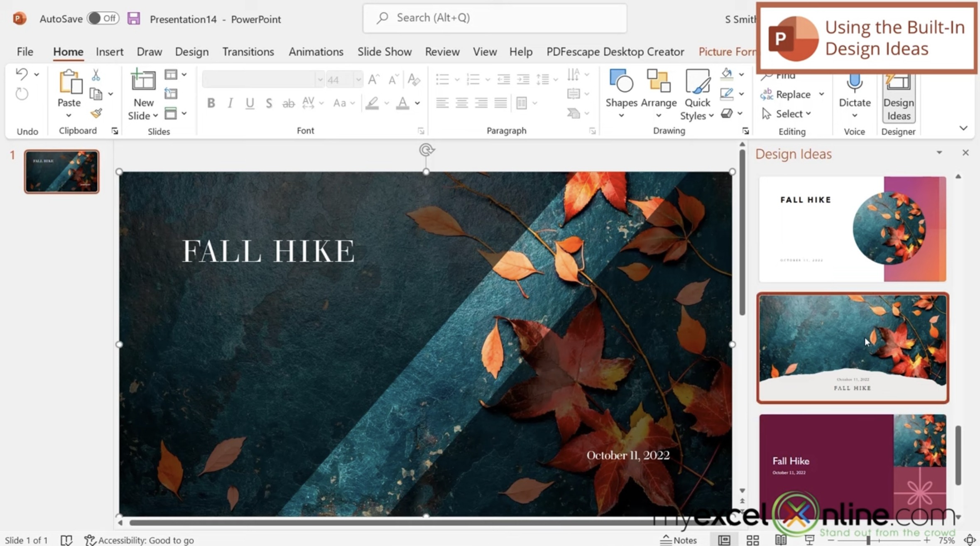The width and height of the screenshot is (980, 546).
Task: Click the zoom slider handle
Action: pos(868,540)
